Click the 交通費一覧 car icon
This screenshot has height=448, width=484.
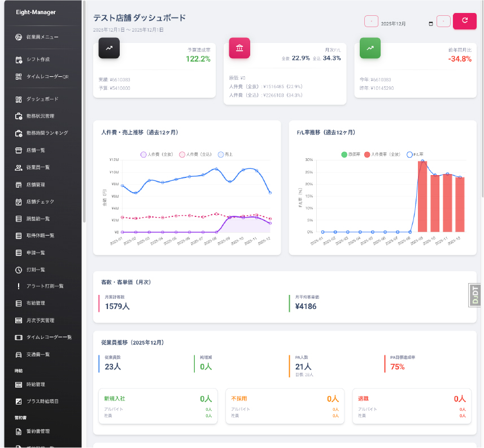coord(19,355)
